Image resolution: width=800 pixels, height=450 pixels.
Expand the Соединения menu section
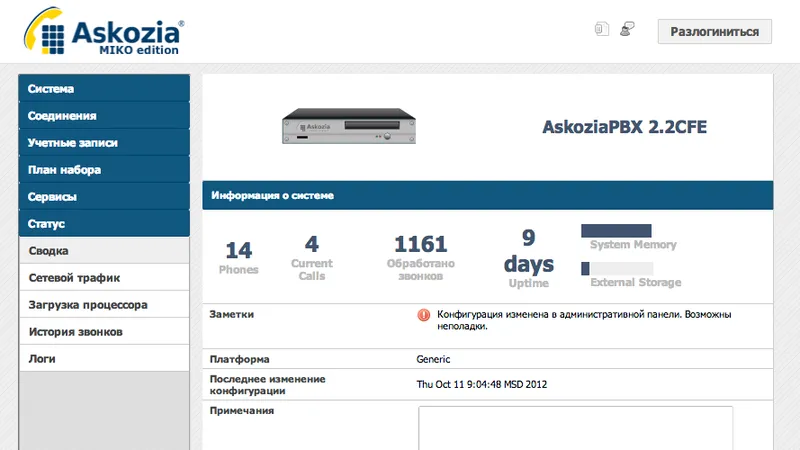click(x=104, y=115)
